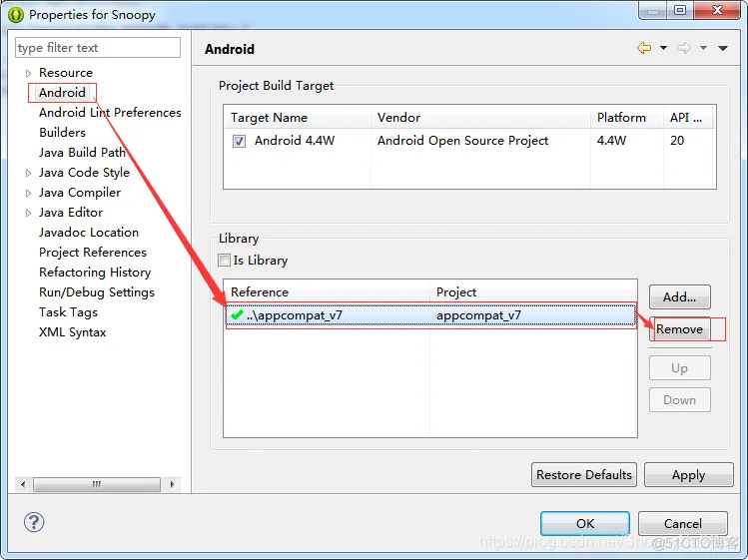Viewport: 748px width, 560px height.
Task: Click the API level 20 cell
Action: 677,141
